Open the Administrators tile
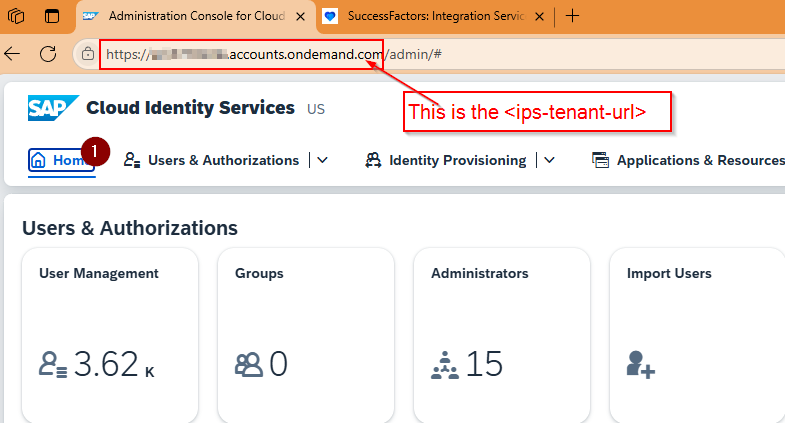Image resolution: width=785 pixels, height=423 pixels. tap(502, 335)
